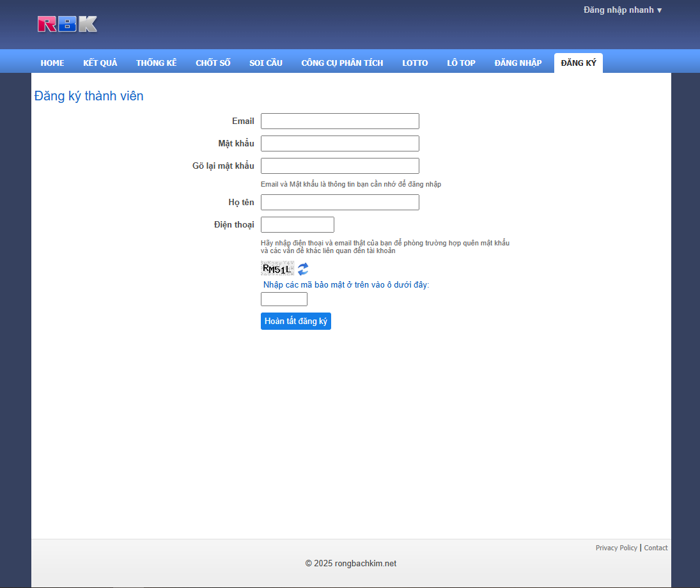Image resolution: width=700 pixels, height=588 pixels.
Task: Click the captcha code image
Action: pyautogui.click(x=277, y=268)
